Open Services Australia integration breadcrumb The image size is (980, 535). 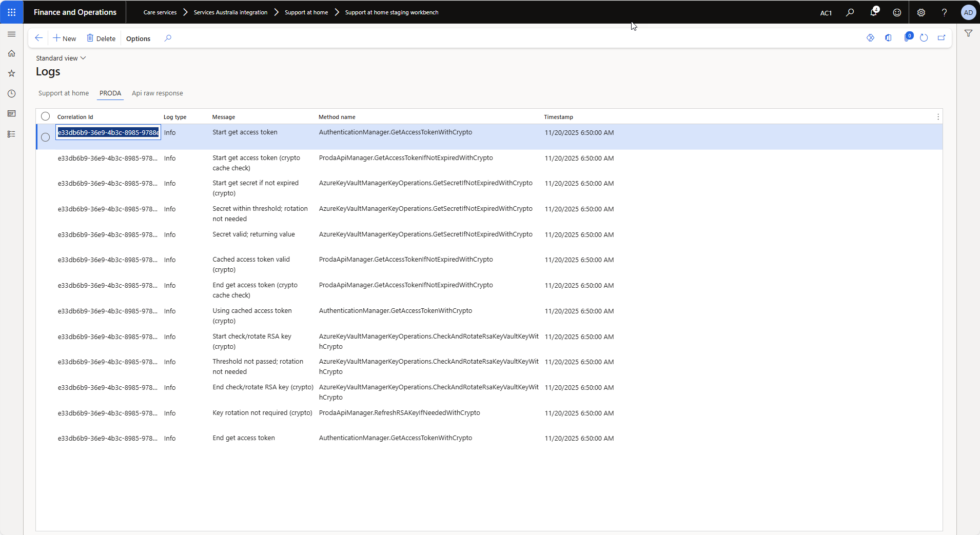point(230,12)
